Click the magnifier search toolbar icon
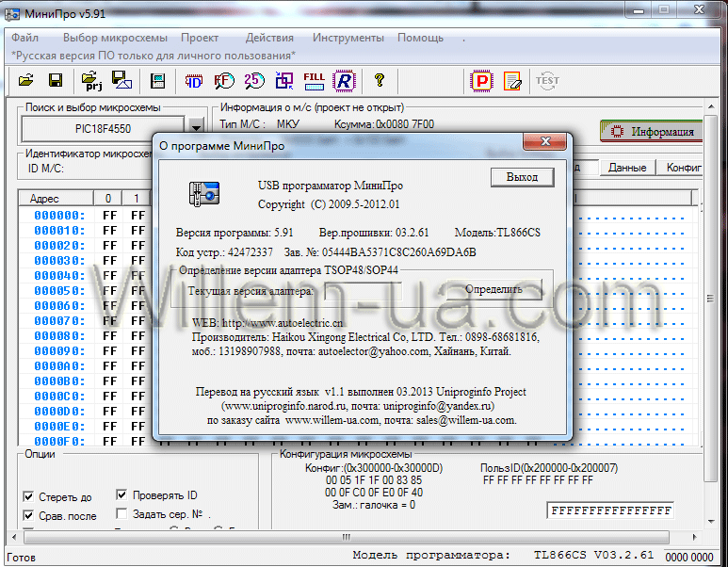The image size is (728, 567). point(224,81)
